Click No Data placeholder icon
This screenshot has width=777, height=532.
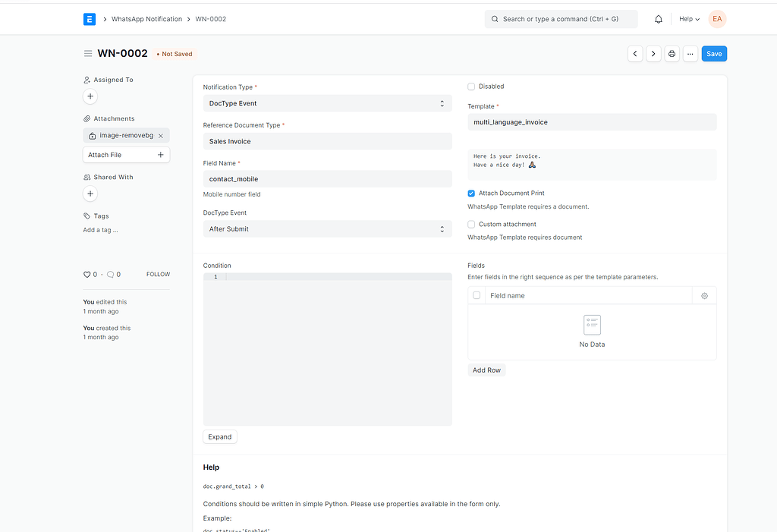point(592,326)
